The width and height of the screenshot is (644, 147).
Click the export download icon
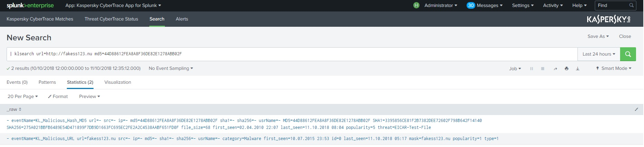[x=577, y=68]
